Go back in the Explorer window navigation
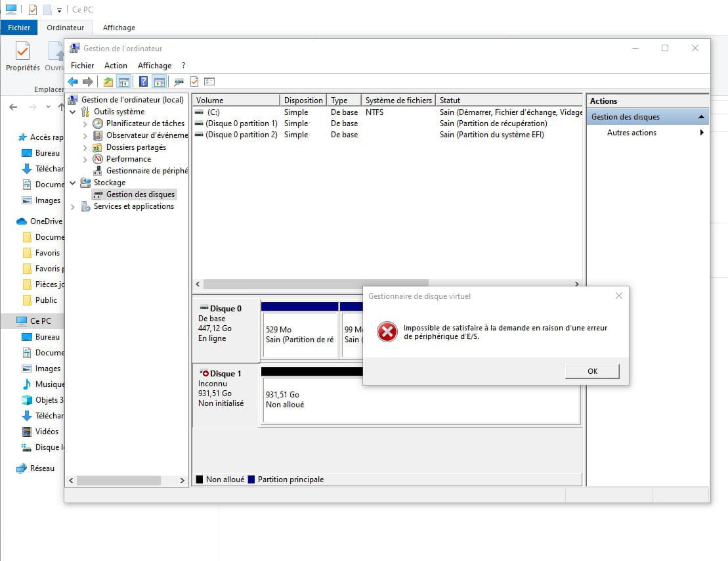Screen dimensions: 728x561 (14, 107)
